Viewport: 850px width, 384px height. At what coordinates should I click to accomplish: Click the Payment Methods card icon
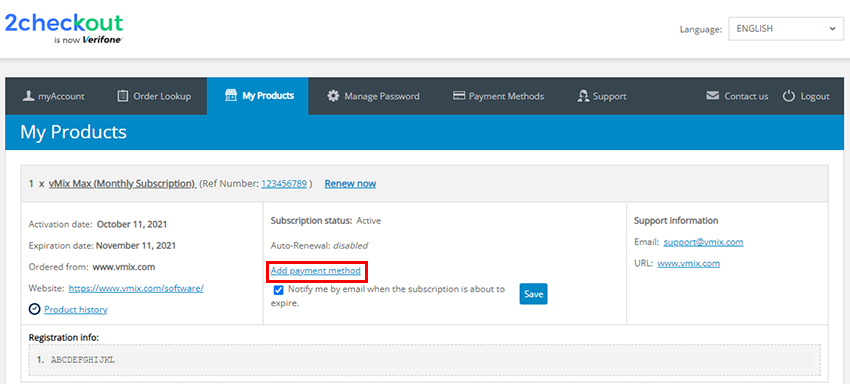(459, 96)
